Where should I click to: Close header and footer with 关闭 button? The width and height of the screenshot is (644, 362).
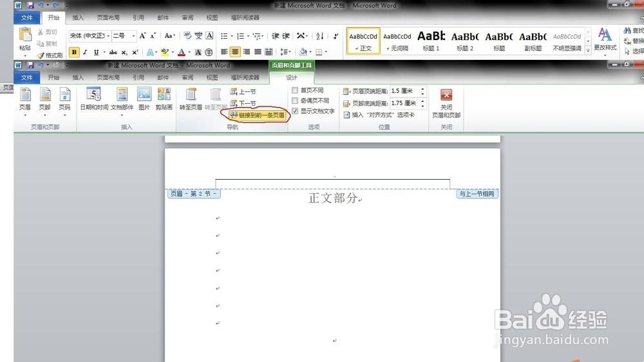[x=446, y=102]
